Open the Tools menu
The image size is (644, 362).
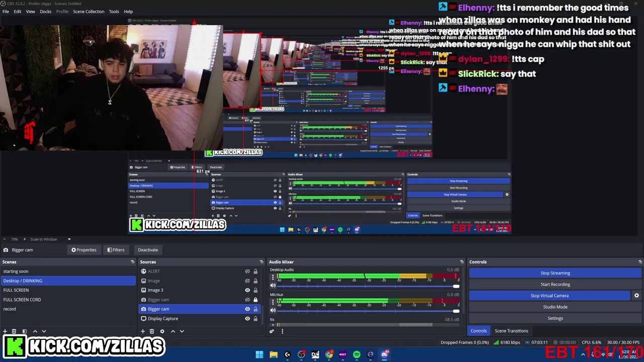[114, 12]
